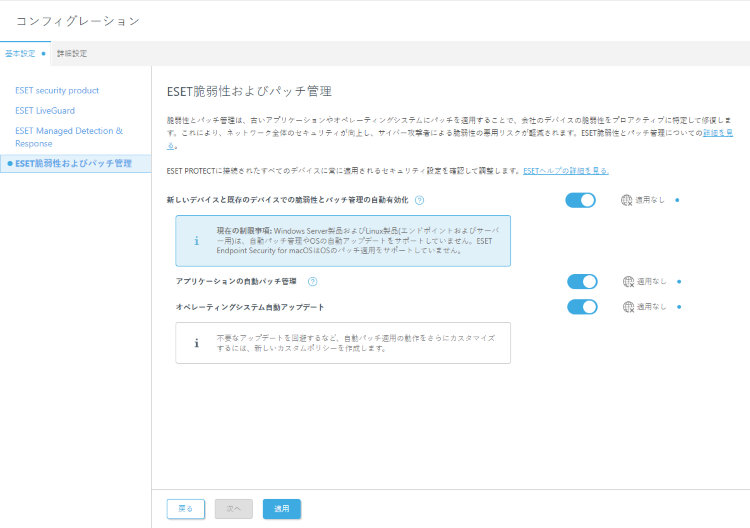Click コンフィグレーション title
The height and width of the screenshot is (528, 750).
(x=78, y=21)
